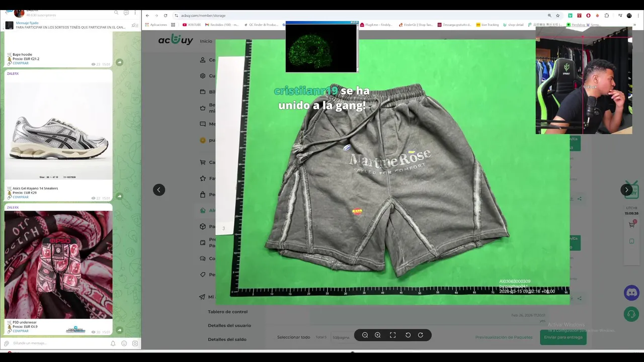
Task: Open YOUTUBE bookmark
Action: point(192,25)
